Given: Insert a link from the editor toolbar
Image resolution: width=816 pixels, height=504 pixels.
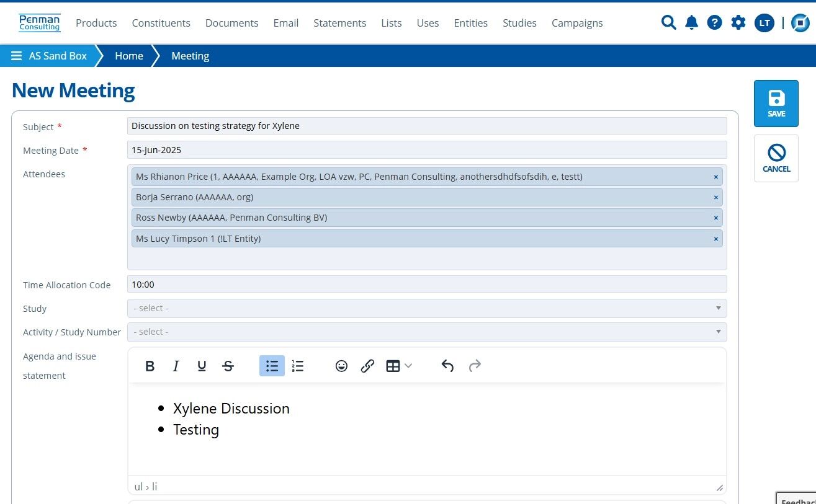Looking at the screenshot, I should [367, 366].
